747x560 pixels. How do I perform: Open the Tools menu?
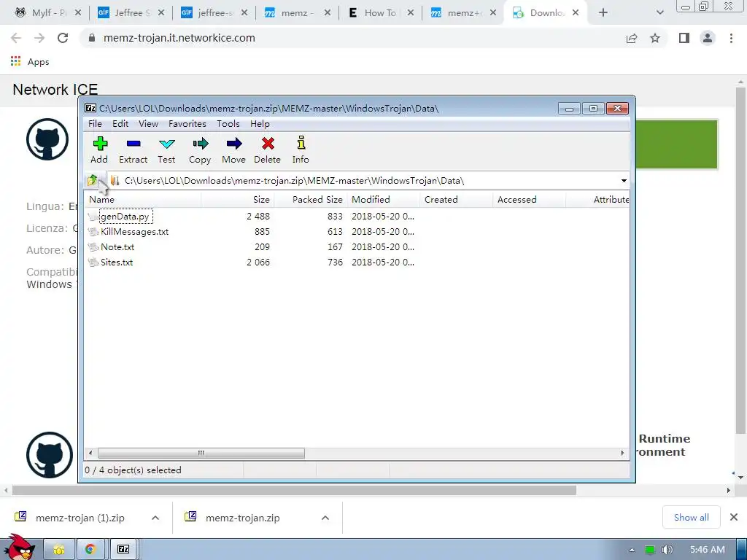pos(228,124)
